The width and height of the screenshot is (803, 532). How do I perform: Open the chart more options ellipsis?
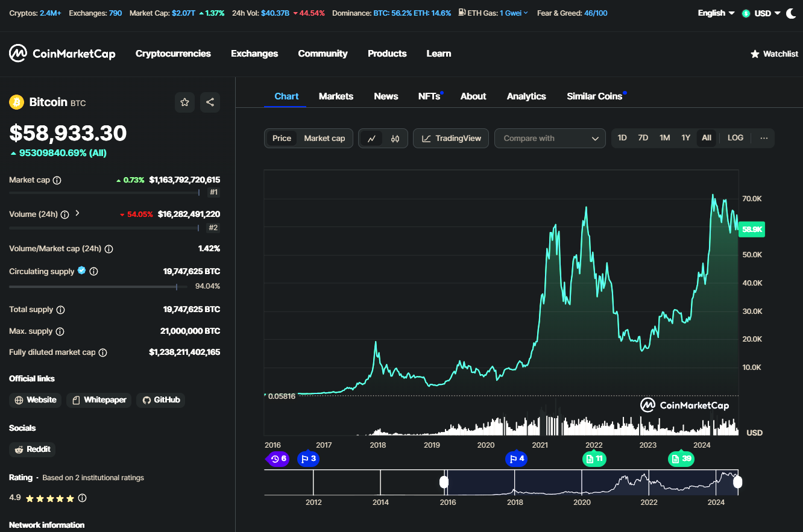coord(764,138)
